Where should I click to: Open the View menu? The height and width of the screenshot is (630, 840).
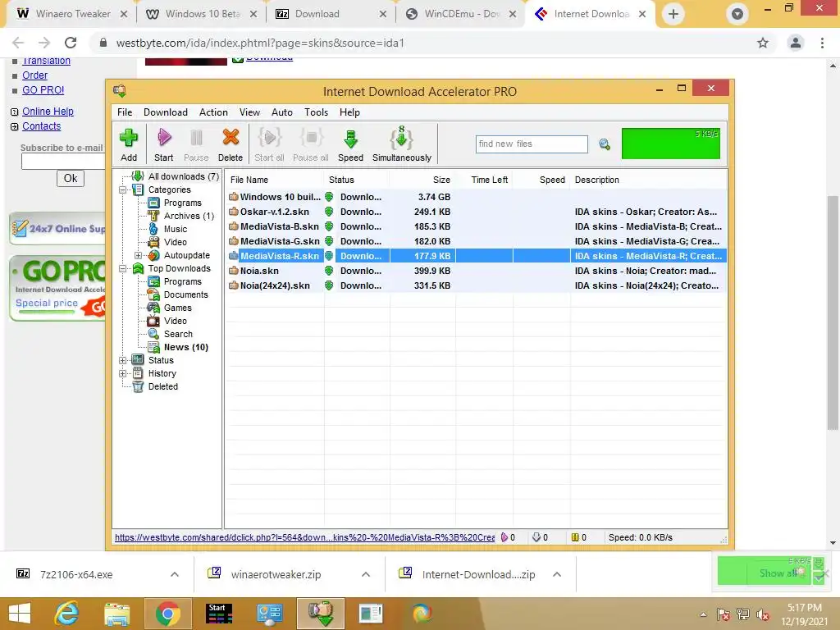point(249,112)
